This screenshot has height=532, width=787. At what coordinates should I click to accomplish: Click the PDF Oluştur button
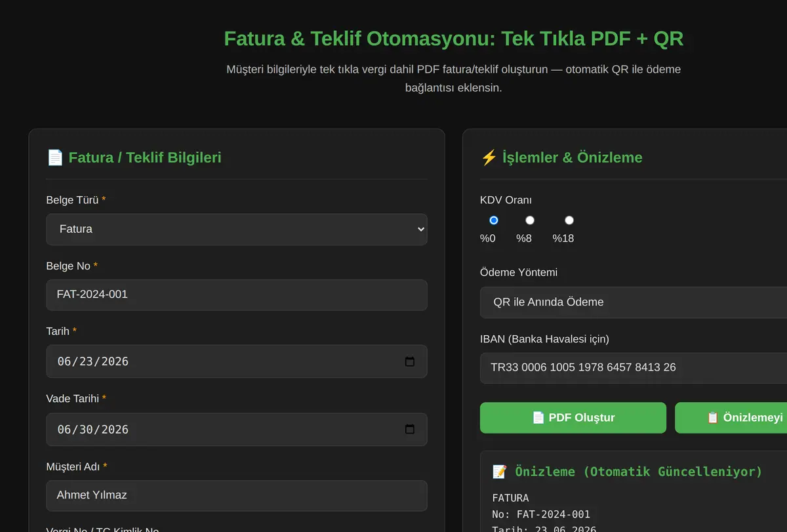[x=573, y=418]
